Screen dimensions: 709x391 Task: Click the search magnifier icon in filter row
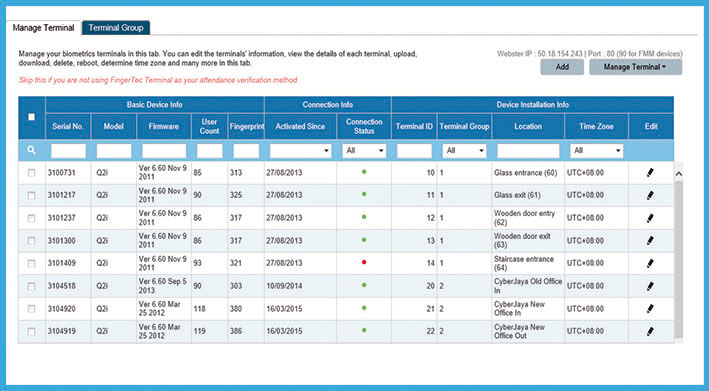point(31,150)
